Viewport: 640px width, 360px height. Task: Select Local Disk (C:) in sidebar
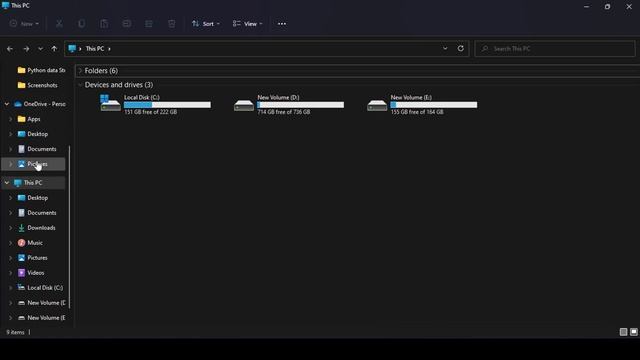[x=40, y=288]
